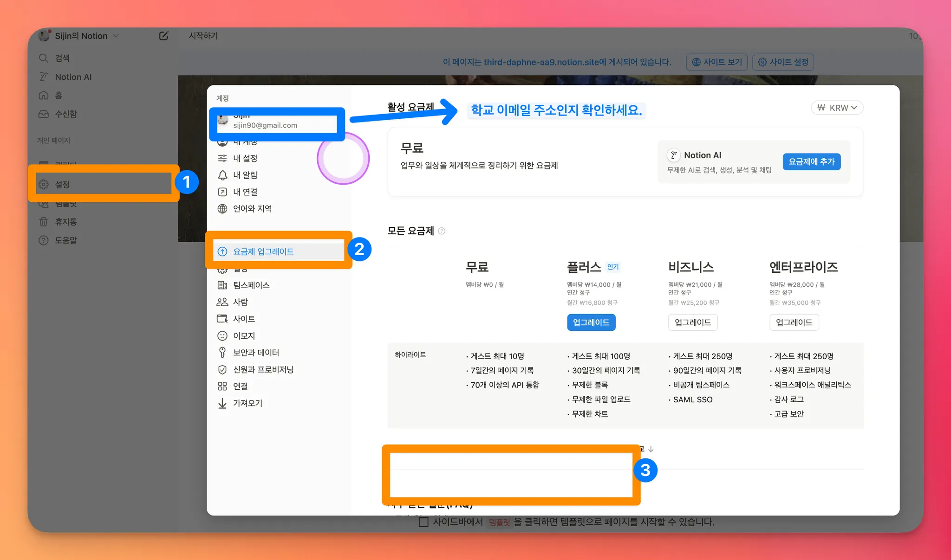The width and height of the screenshot is (951, 560).
Task: Check the checkbox before 사이드바에서
Action: pyautogui.click(x=423, y=522)
